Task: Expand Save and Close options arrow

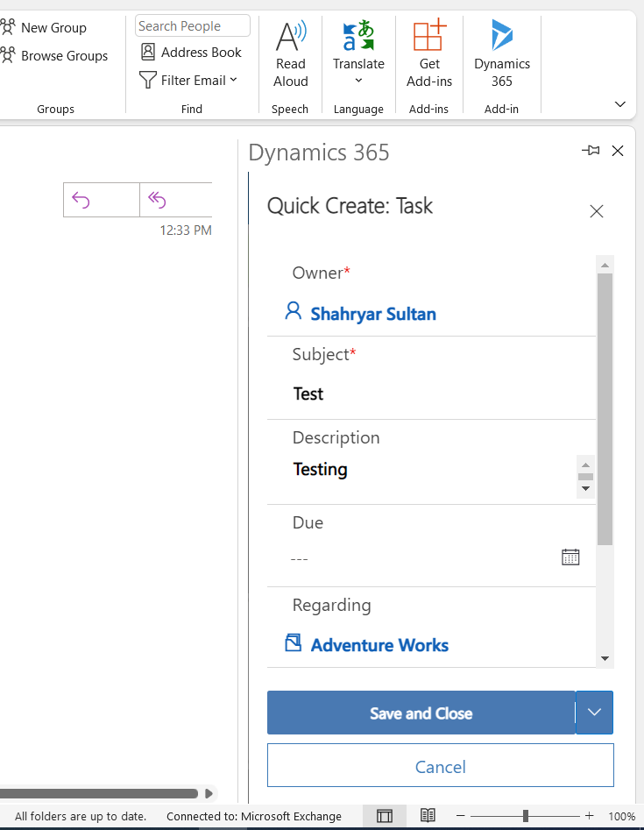Action: tap(595, 713)
